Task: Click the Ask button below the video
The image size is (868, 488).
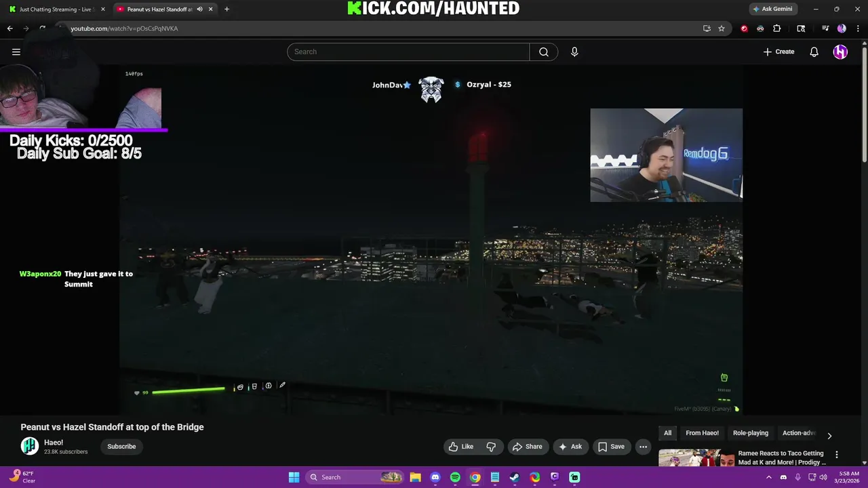Action: [570, 447]
